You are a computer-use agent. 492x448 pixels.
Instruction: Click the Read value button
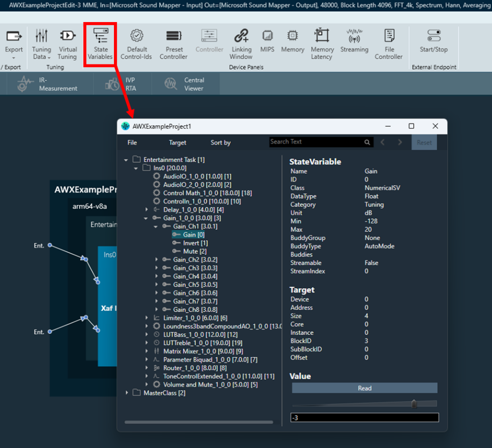(364, 388)
